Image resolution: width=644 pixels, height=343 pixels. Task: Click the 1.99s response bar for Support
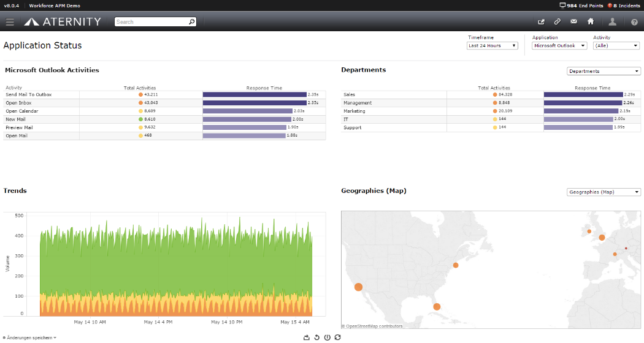(578, 127)
